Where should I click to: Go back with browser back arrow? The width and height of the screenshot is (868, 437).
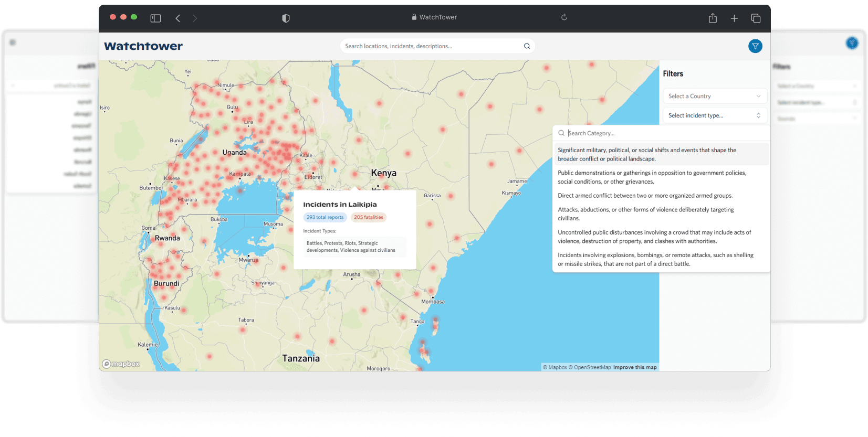[178, 18]
